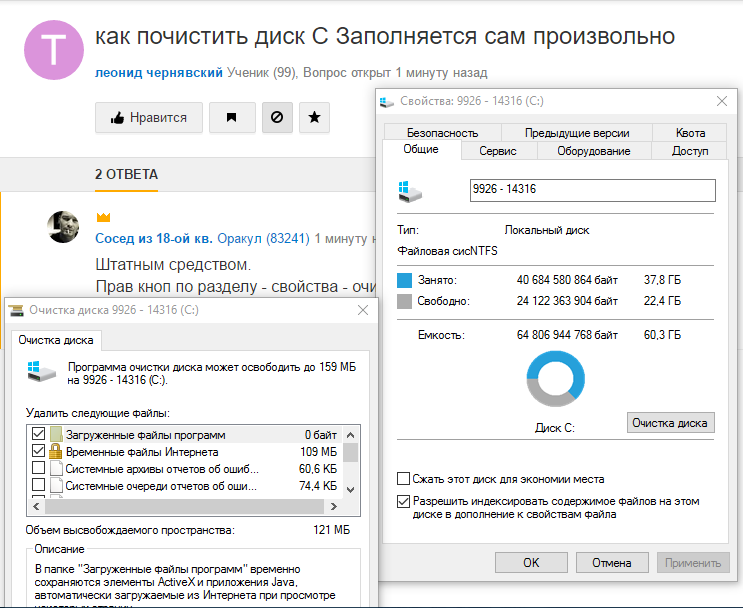Select the Общие tab
The height and width of the screenshot is (608, 743).
click(421, 149)
